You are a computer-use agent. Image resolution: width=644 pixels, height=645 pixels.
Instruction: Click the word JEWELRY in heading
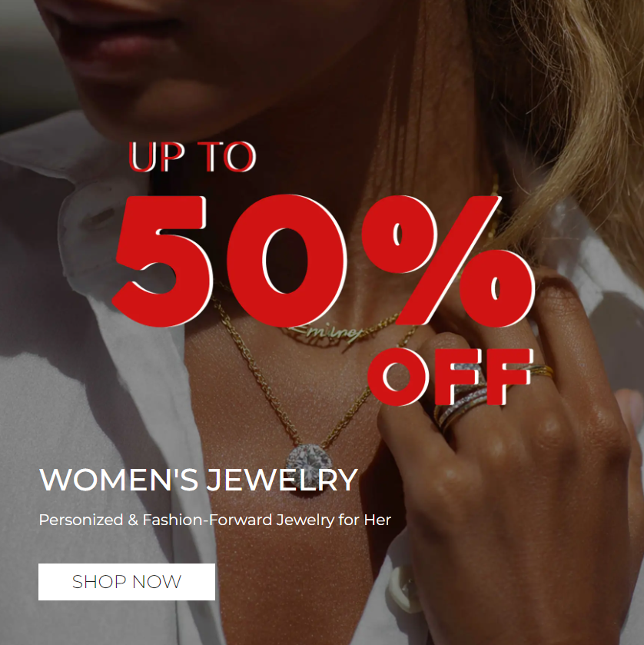pos(282,480)
